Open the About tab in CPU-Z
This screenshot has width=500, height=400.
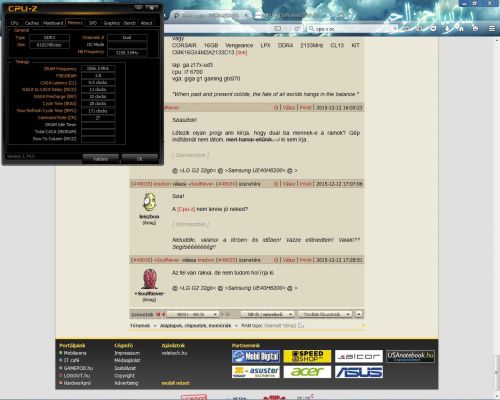[x=146, y=23]
